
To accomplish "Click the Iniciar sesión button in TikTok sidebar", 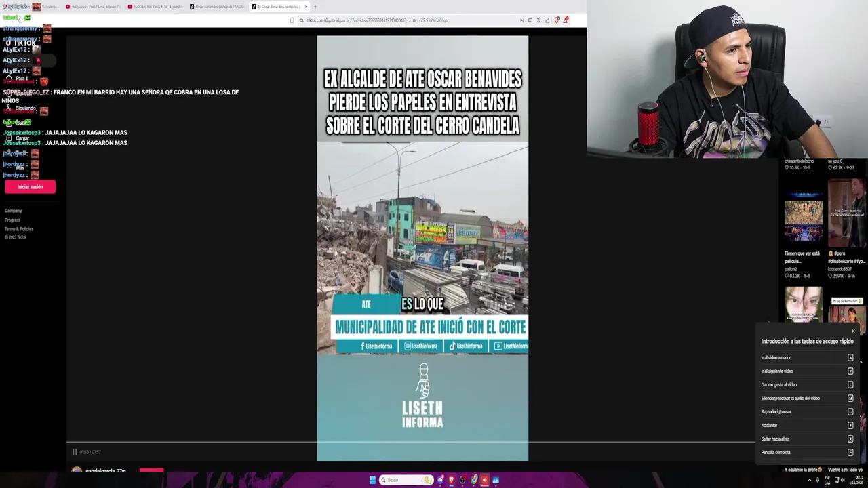I will 30,187.
